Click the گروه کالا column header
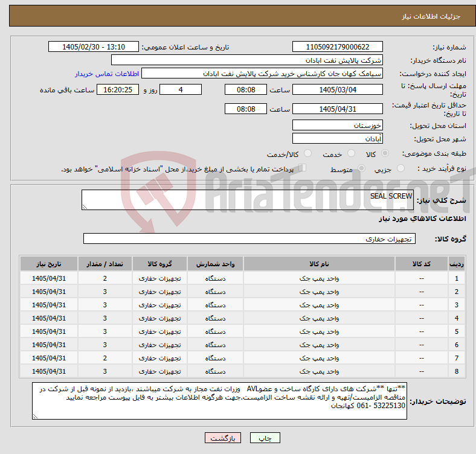 pyautogui.click(x=159, y=264)
